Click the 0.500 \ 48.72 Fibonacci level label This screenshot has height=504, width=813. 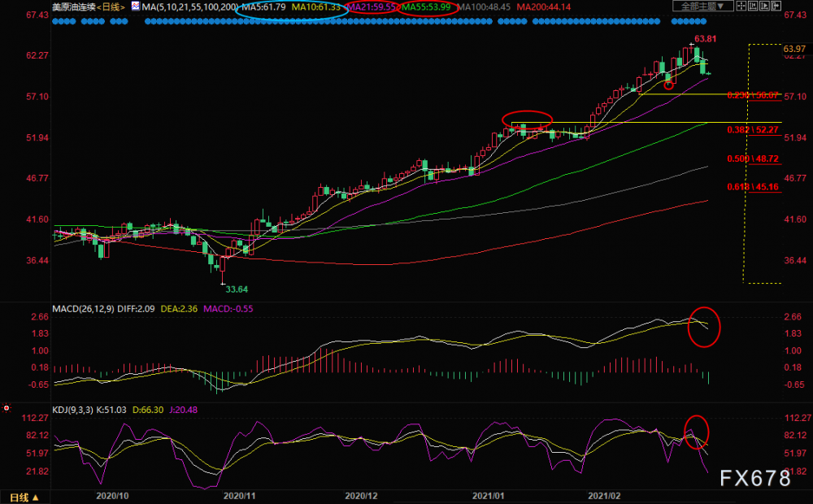click(x=753, y=159)
